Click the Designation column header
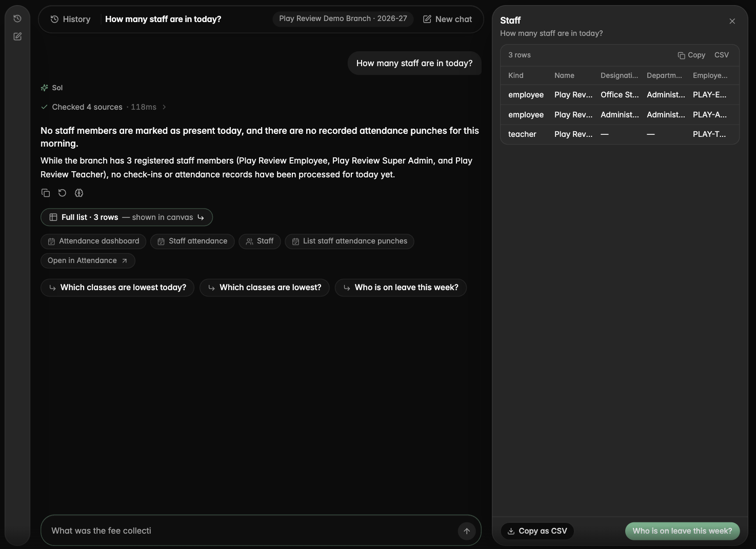 [620, 75]
